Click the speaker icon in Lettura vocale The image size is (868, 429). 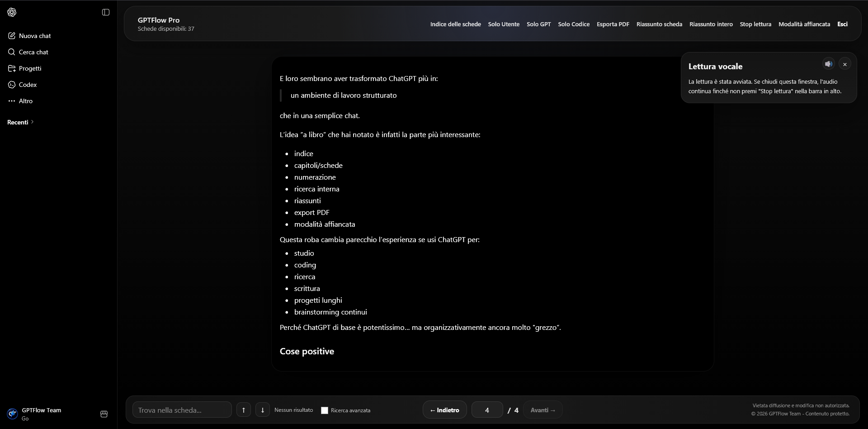828,64
